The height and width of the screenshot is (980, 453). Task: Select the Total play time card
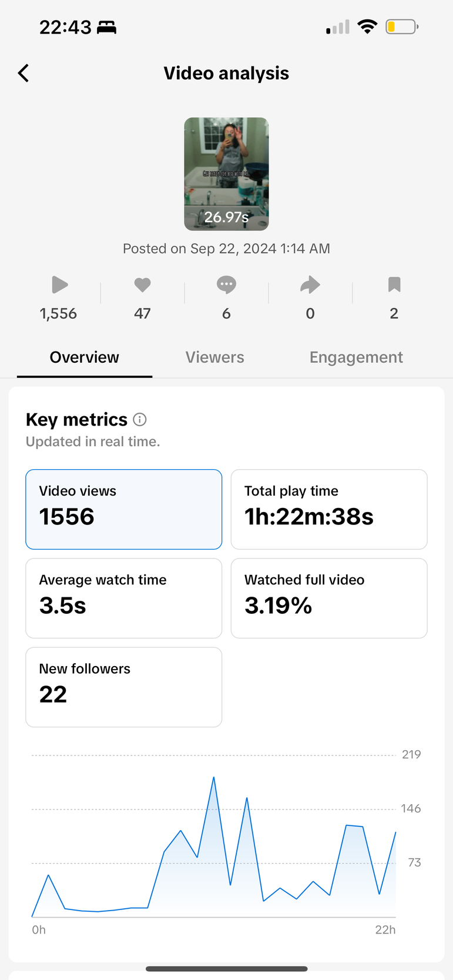click(329, 509)
